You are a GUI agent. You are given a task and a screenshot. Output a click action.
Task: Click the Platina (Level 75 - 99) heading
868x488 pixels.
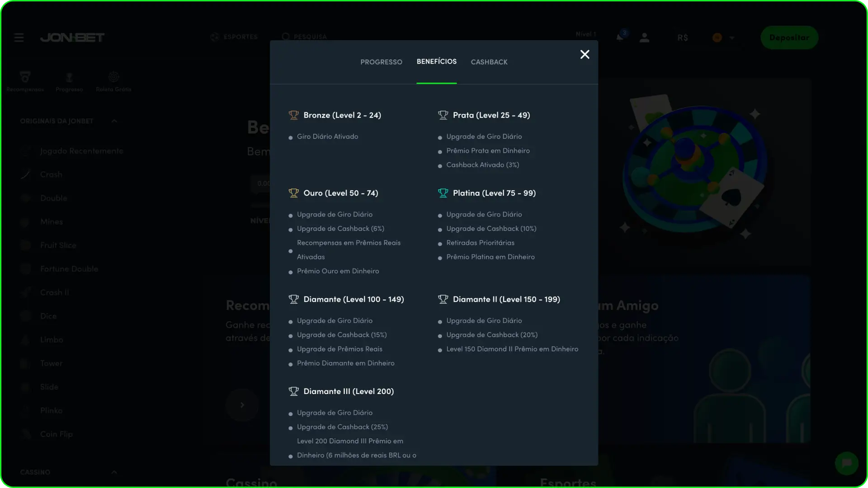494,193
